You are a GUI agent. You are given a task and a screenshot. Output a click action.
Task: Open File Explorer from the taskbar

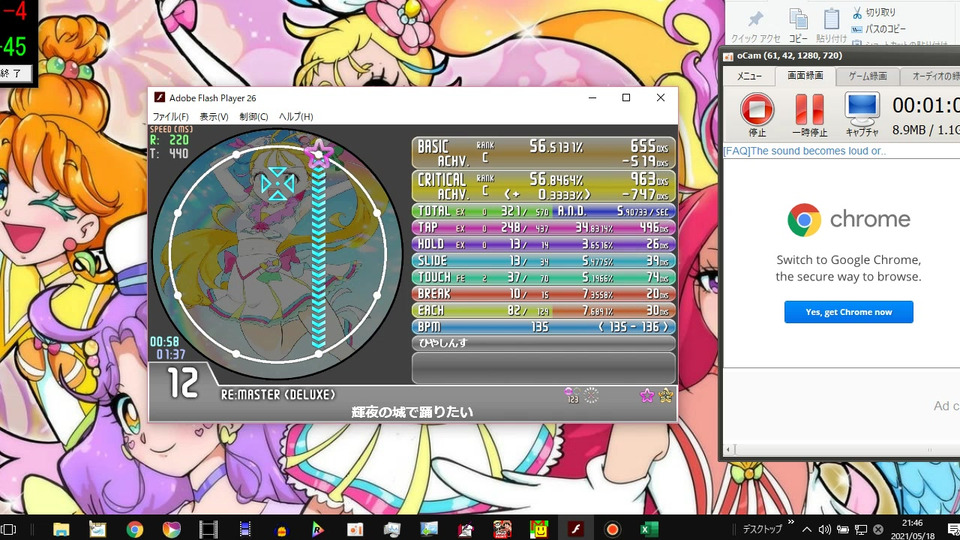pos(61,529)
